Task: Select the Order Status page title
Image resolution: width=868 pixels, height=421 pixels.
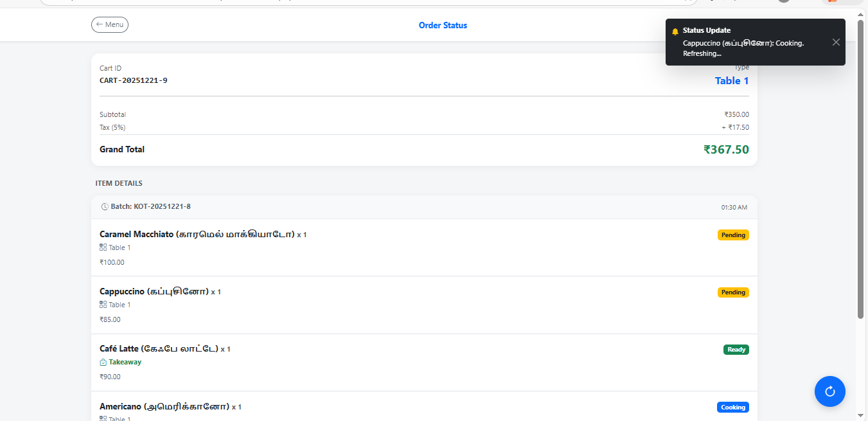Action: pos(443,26)
